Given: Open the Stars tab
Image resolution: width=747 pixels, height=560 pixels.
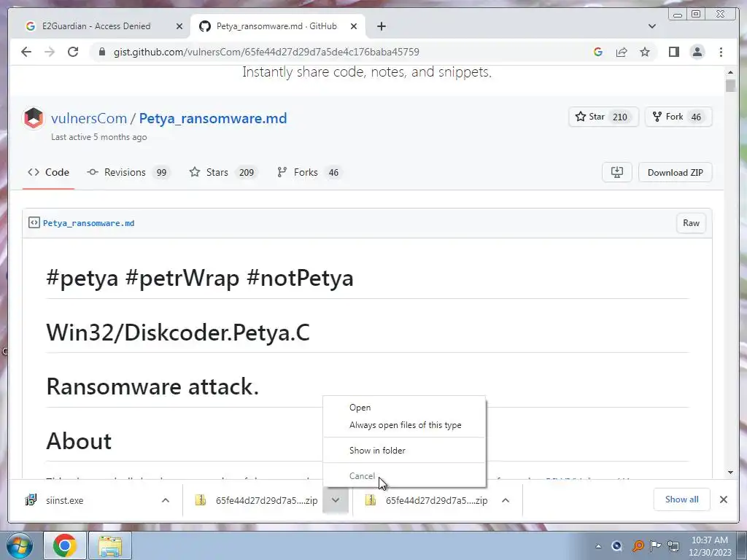Looking at the screenshot, I should tap(223, 172).
